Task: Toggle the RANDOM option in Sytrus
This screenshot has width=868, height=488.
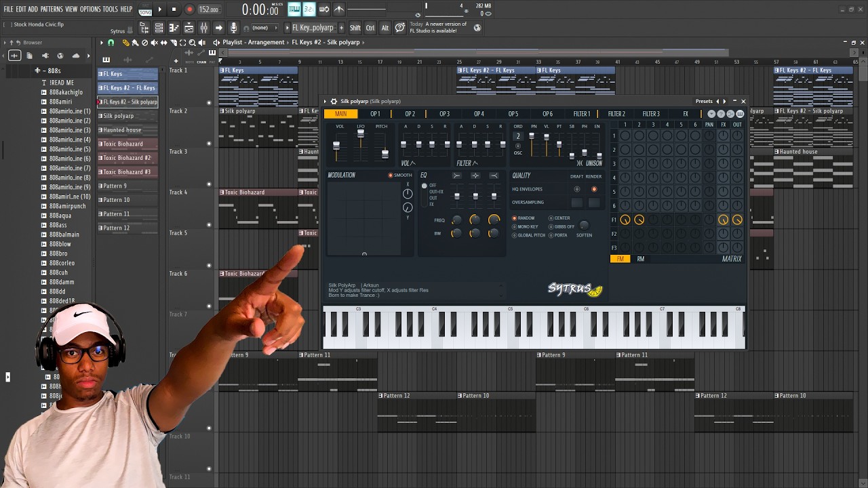Action: [x=524, y=218]
